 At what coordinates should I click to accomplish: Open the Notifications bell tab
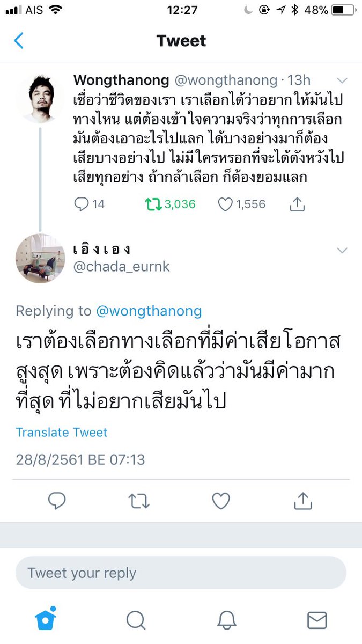coord(227,620)
